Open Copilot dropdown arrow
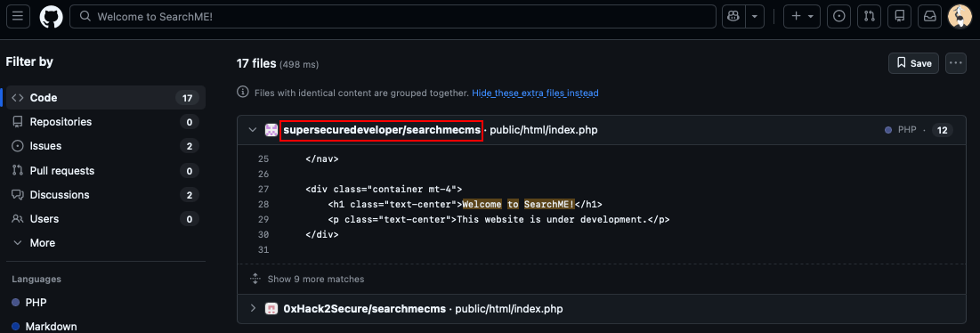 (x=755, y=17)
